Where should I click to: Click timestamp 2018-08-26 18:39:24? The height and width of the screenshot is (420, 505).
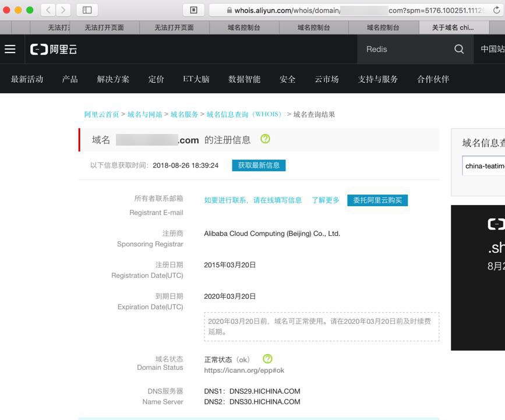[x=185, y=165]
